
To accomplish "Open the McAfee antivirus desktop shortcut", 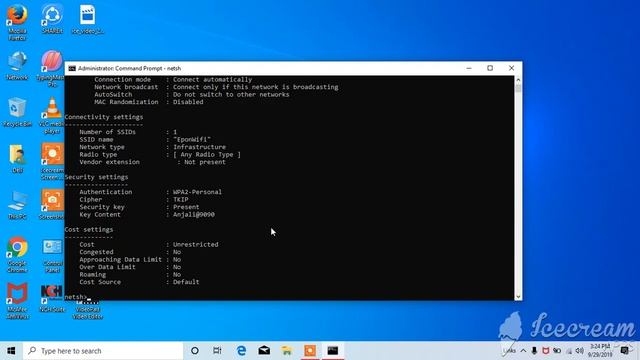I will pos(17,301).
